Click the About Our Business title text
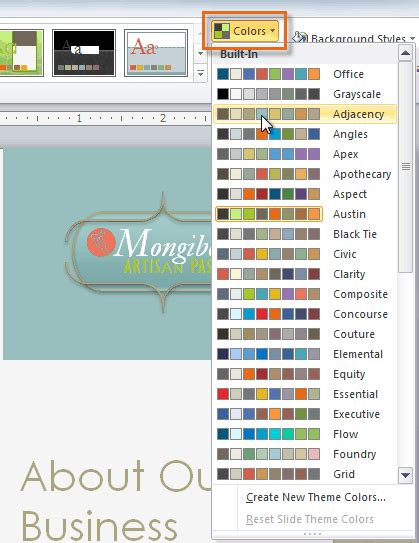 (x=116, y=501)
